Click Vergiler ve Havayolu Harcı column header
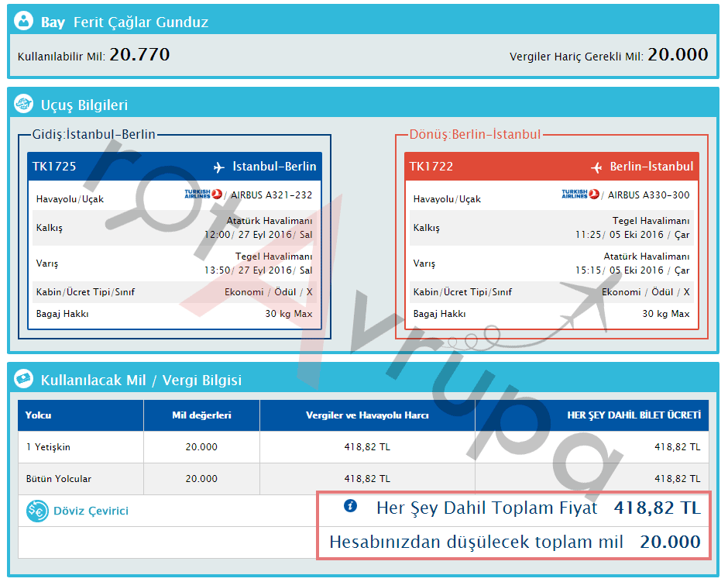This screenshot has height=582, width=728. point(367,415)
